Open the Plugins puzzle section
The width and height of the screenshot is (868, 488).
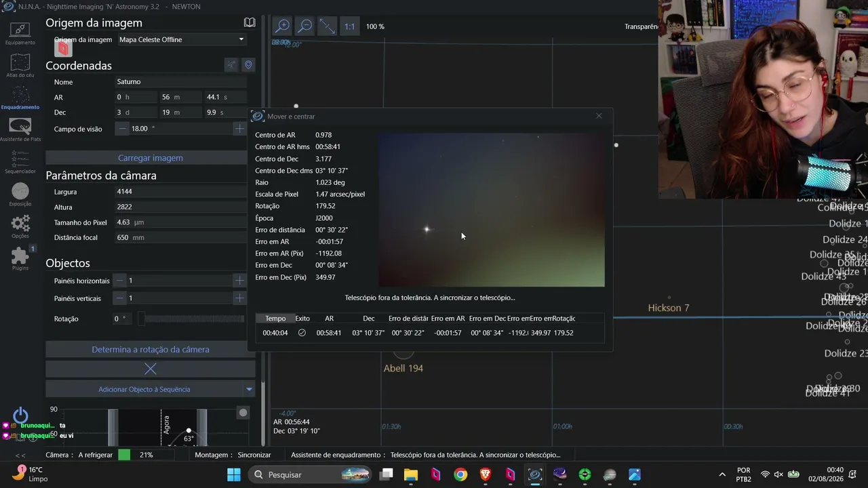pyautogui.click(x=20, y=258)
